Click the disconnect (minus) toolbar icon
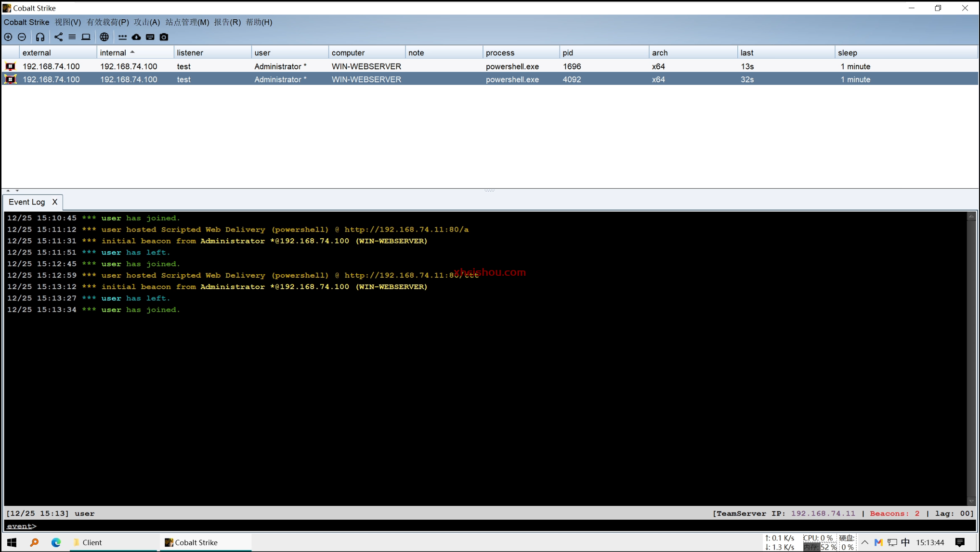980x552 pixels. [x=22, y=37]
